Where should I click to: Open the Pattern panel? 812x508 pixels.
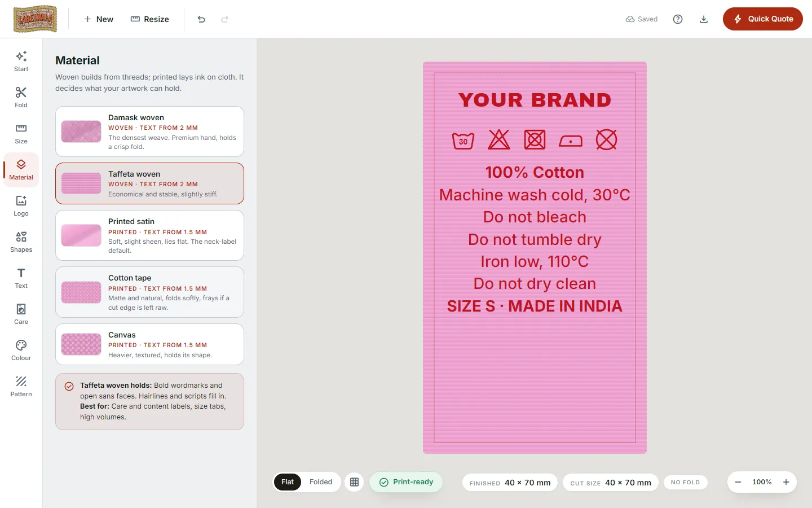click(x=21, y=387)
